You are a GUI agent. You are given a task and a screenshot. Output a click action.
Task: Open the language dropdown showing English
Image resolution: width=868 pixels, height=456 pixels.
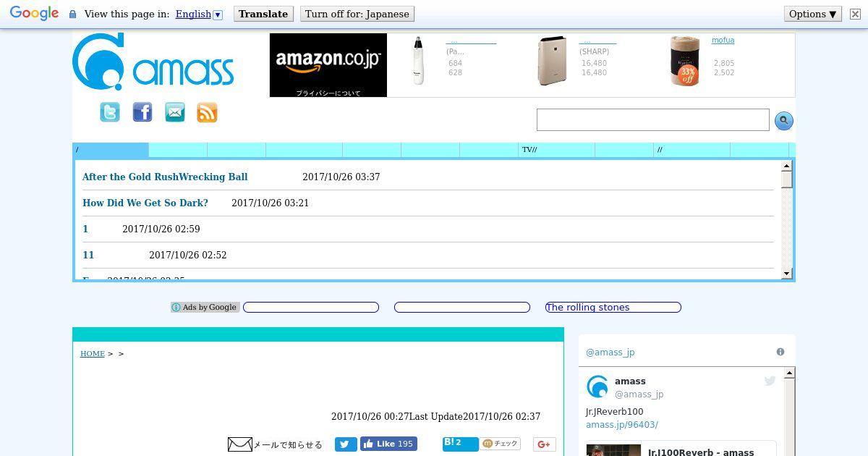199,14
